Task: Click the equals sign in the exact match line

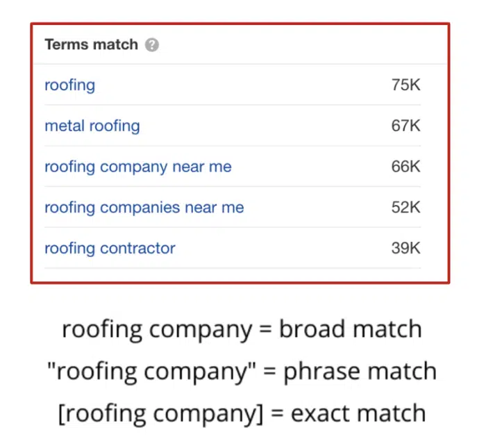Action: pyautogui.click(x=278, y=414)
